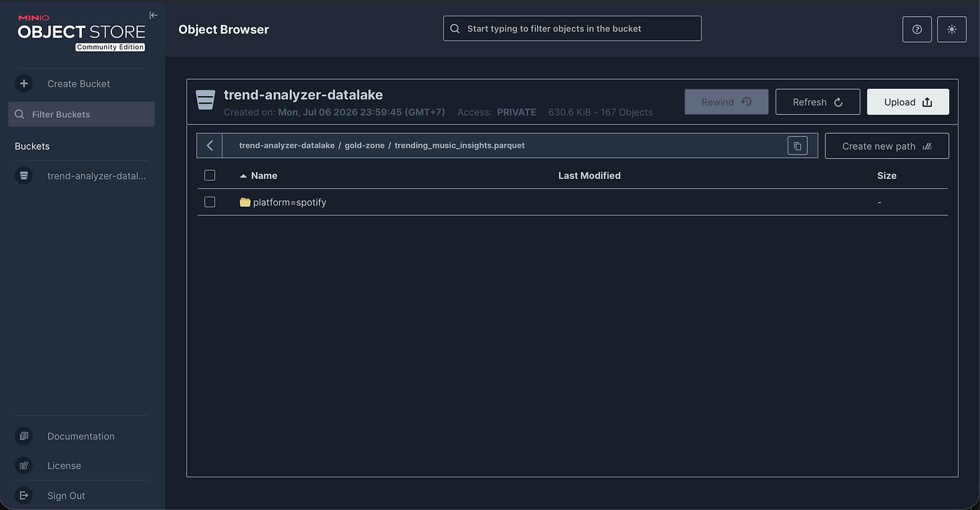Toggle dark/light theme with the sun icon

[x=951, y=29]
